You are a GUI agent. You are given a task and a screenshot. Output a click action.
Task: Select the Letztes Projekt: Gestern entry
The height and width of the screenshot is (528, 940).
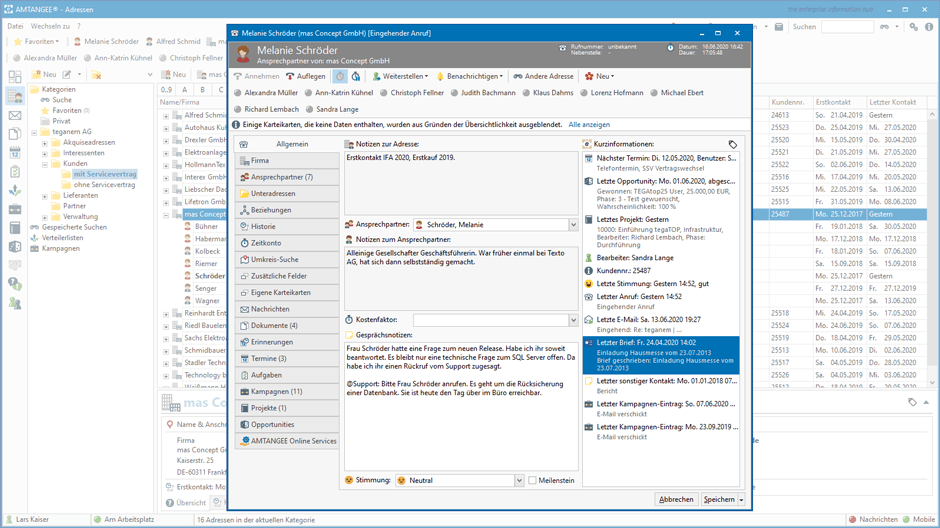pos(661,233)
